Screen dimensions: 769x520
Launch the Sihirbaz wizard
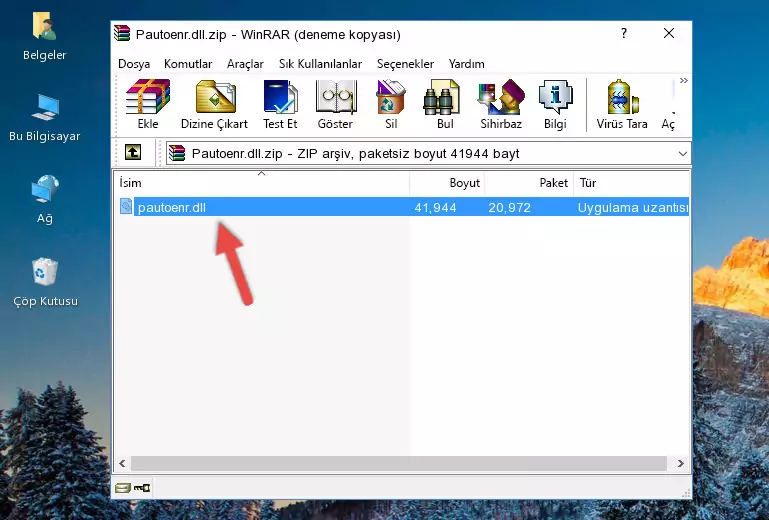point(501,104)
